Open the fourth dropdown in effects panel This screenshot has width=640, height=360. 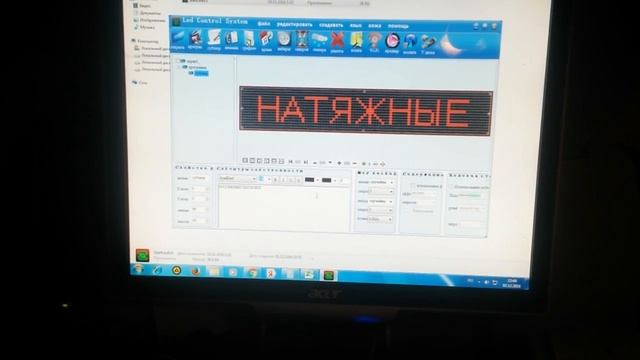(381, 210)
